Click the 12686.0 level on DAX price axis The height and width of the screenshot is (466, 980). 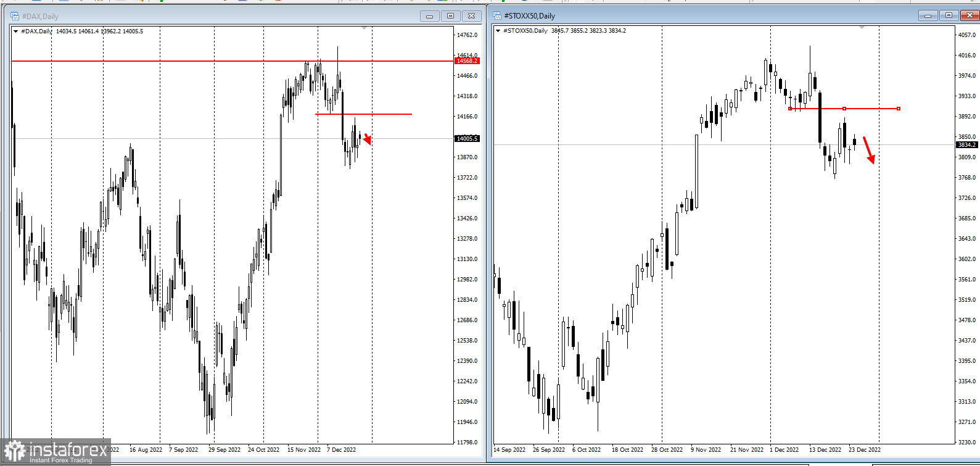click(x=467, y=320)
